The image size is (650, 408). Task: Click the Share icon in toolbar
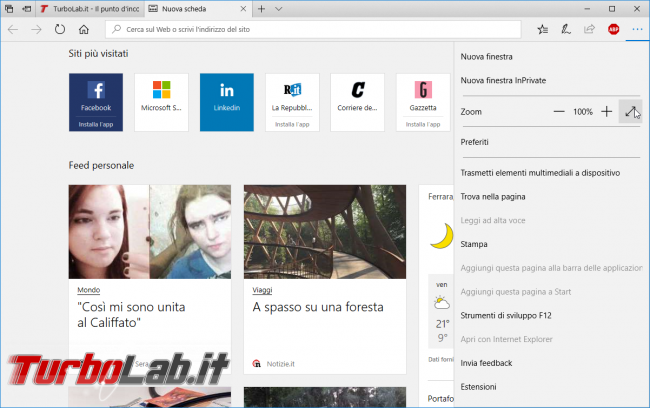tap(589, 29)
